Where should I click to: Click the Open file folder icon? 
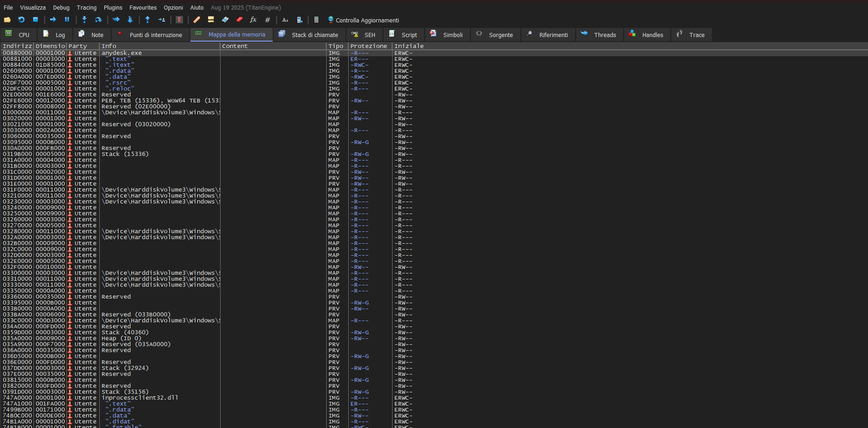coord(7,20)
